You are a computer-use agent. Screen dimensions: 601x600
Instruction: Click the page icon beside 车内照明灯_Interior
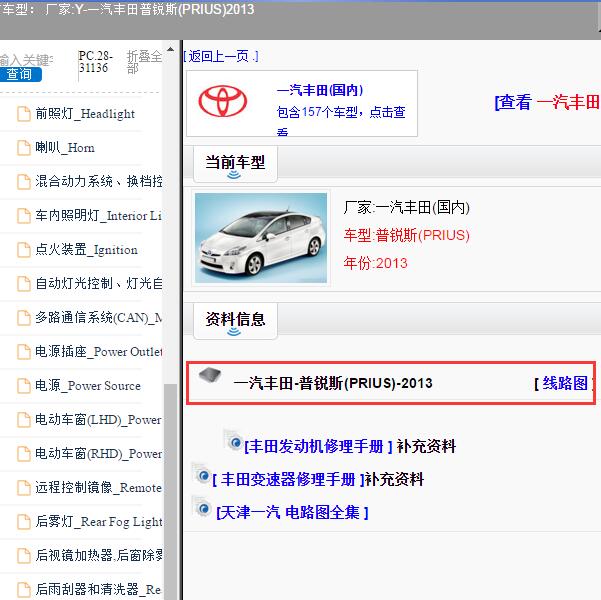[x=24, y=216]
